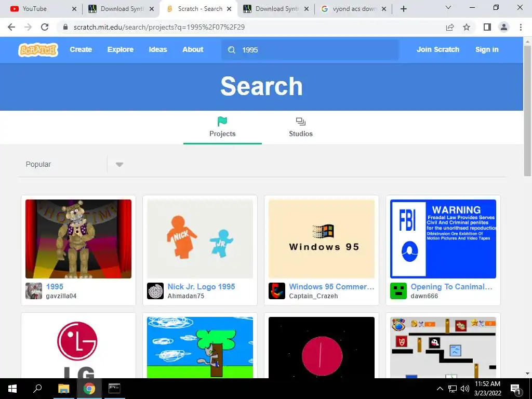Click dawn666 username link

(424, 296)
